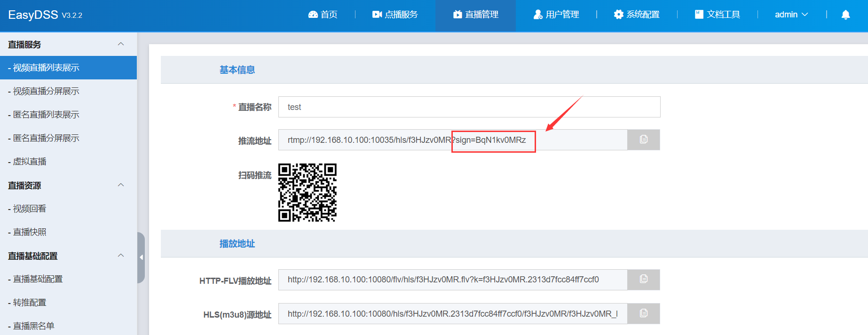
Task: Open 直播快照 in sidebar
Action: pyautogui.click(x=68, y=232)
